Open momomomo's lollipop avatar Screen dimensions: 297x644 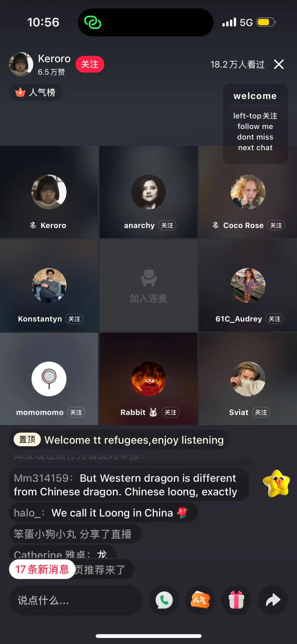point(49,379)
